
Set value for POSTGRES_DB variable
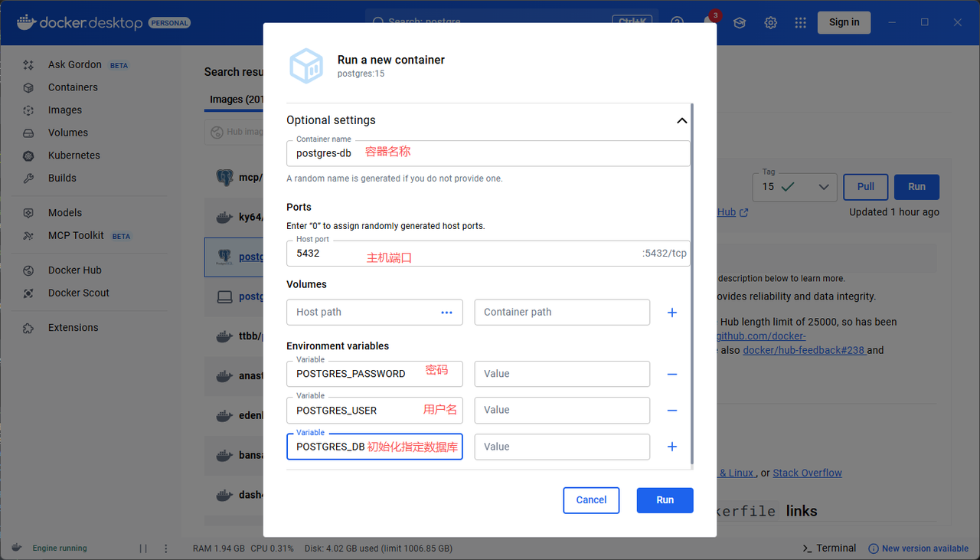[x=562, y=447]
